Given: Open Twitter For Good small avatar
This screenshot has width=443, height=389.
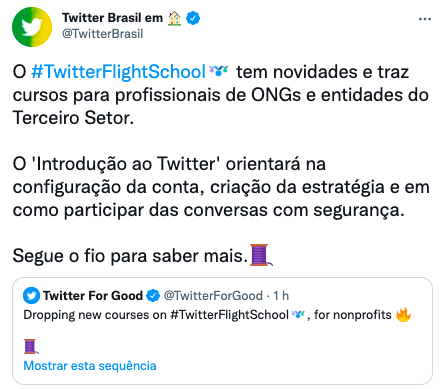Looking at the screenshot, I should pyautogui.click(x=31, y=296).
